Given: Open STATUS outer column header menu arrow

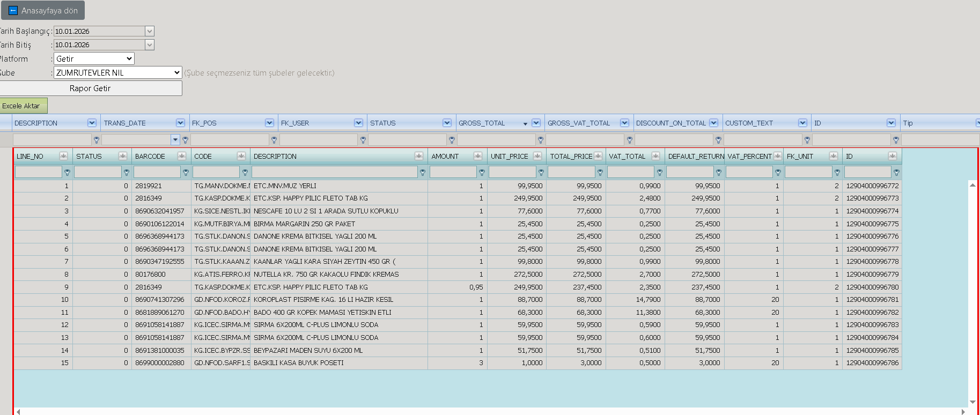Looking at the screenshot, I should [447, 123].
